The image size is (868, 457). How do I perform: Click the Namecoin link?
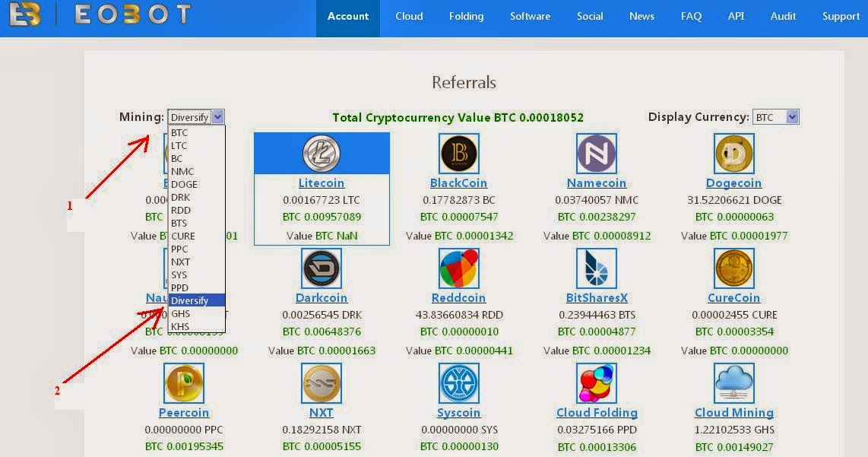click(596, 183)
